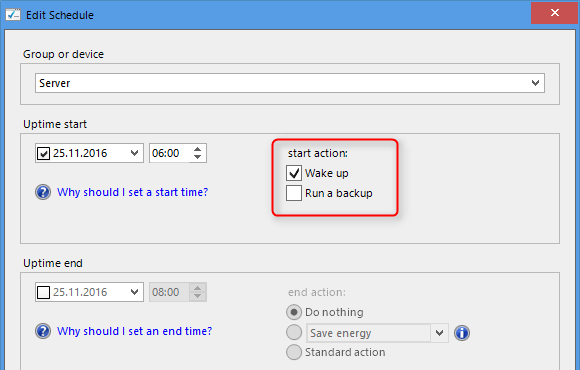
Task: Decrease start time with the down spinner arrow
Action: (198, 157)
